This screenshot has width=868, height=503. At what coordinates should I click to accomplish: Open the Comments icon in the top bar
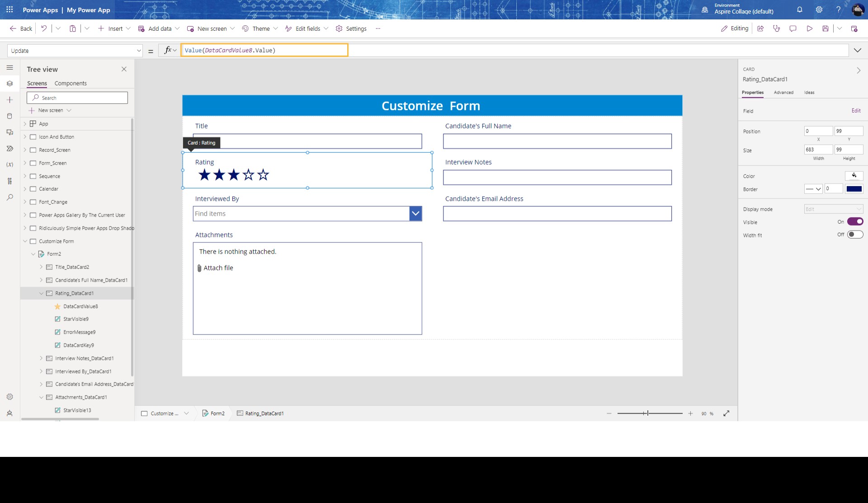pyautogui.click(x=793, y=28)
